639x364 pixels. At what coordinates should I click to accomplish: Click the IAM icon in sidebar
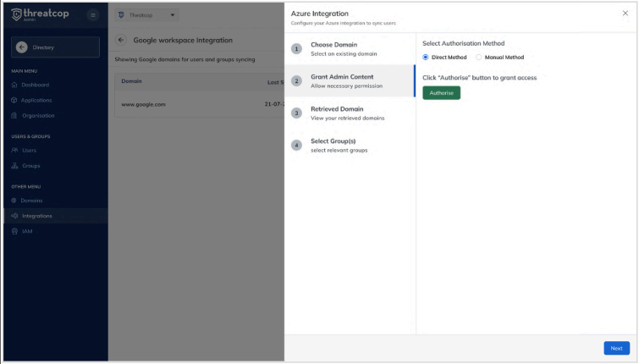(14, 231)
